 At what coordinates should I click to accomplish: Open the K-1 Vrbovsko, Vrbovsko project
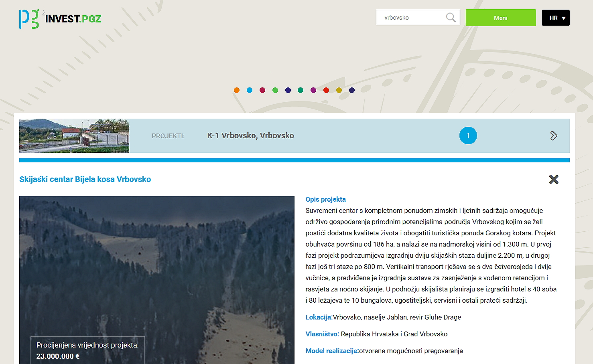point(250,136)
